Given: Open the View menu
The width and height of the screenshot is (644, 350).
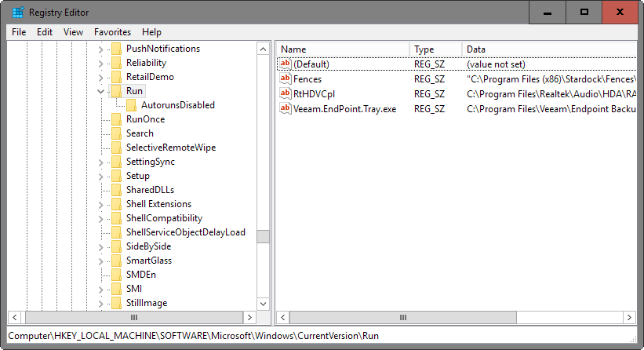Looking at the screenshot, I should pyautogui.click(x=73, y=32).
